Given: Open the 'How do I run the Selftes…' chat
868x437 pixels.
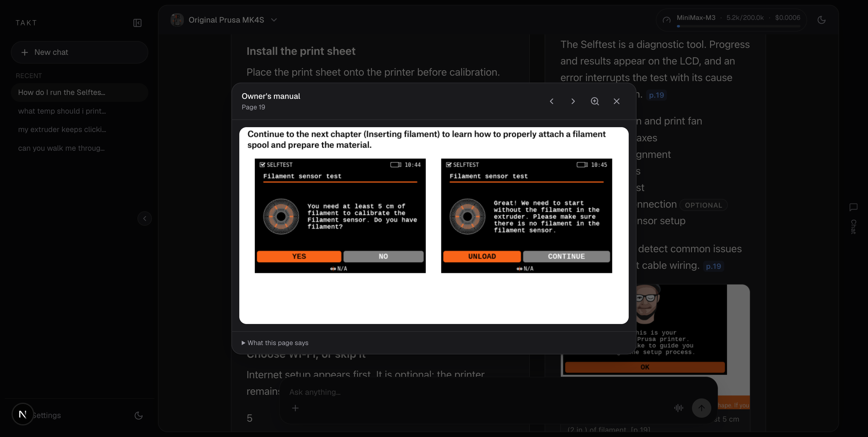Looking at the screenshot, I should [x=80, y=92].
